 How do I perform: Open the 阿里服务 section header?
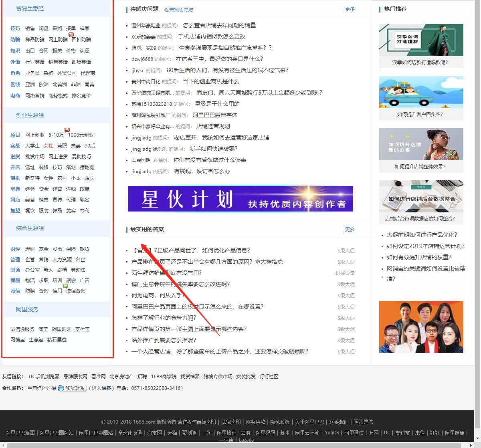pos(27,309)
